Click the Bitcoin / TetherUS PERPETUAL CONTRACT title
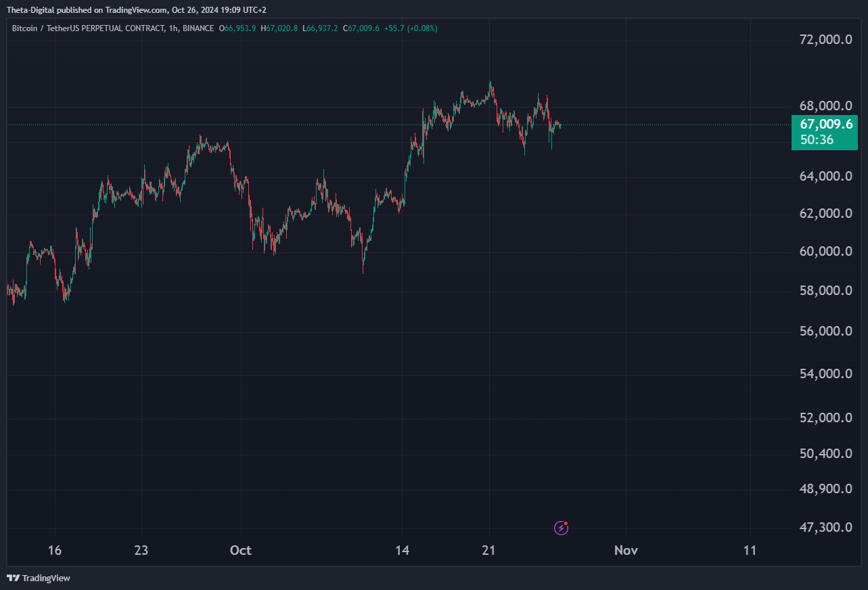 (88, 28)
